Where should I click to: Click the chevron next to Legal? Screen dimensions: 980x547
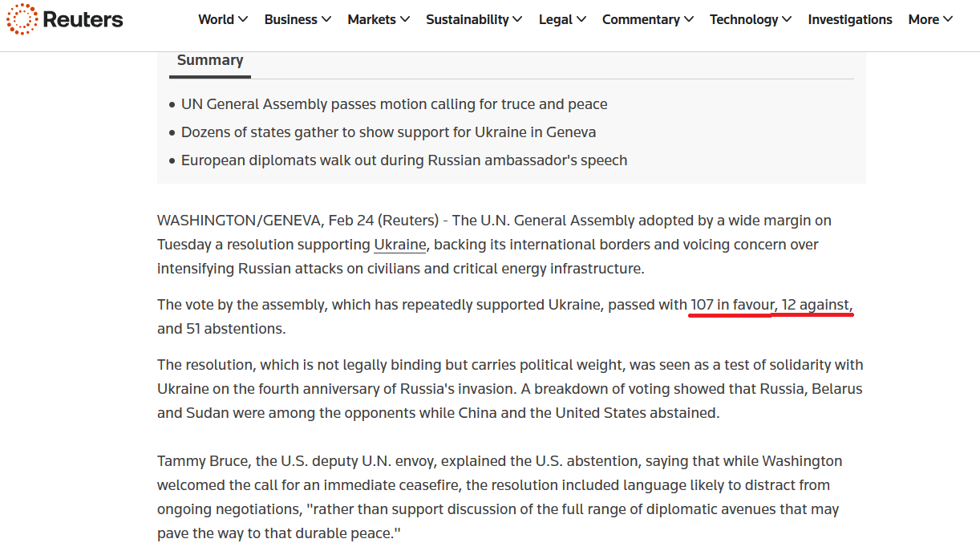(581, 19)
